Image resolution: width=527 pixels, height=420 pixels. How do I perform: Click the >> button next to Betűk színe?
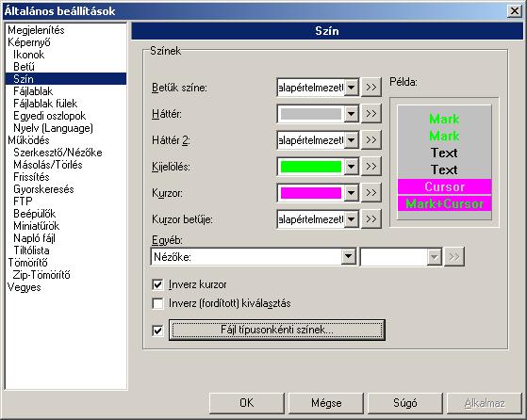[371, 88]
